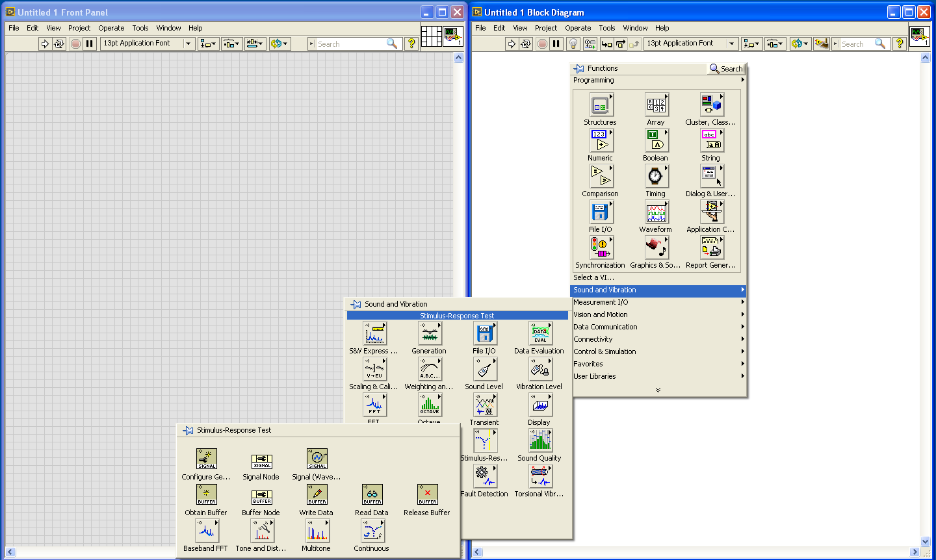Open the Sound Level subpalette
The height and width of the screenshot is (560, 936).
pyautogui.click(x=484, y=370)
